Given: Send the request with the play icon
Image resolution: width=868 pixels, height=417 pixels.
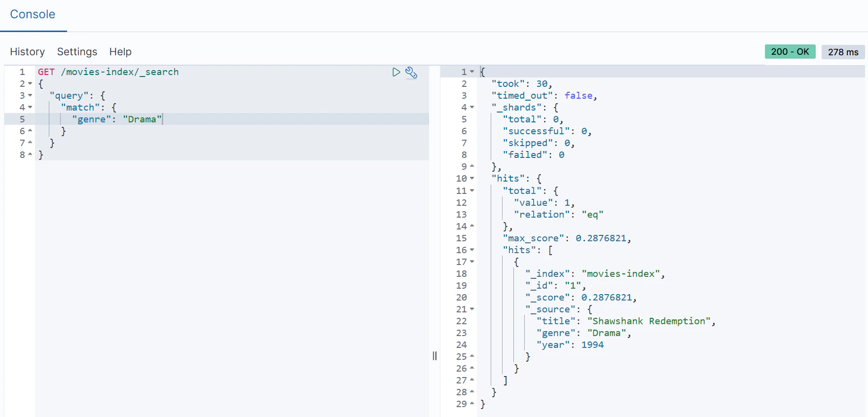Looking at the screenshot, I should pyautogui.click(x=396, y=72).
